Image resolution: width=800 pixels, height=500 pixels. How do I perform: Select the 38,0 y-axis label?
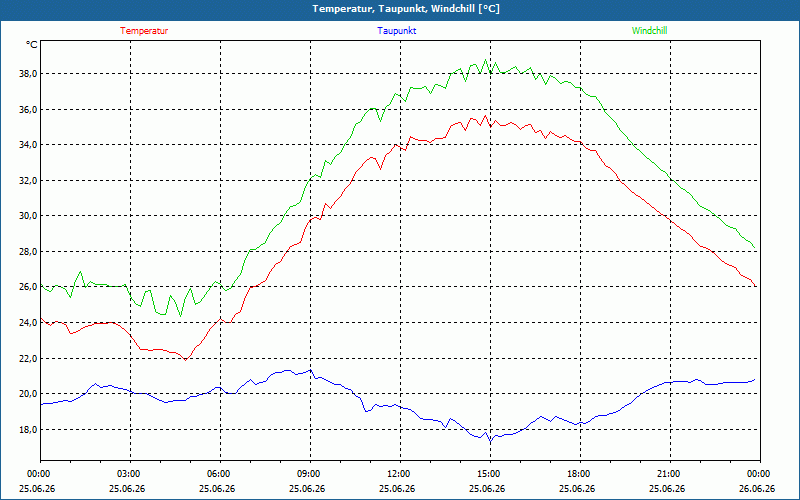[28, 74]
